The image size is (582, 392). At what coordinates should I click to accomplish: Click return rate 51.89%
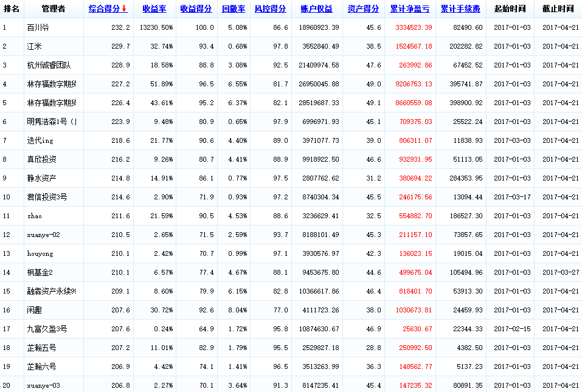tap(161, 84)
